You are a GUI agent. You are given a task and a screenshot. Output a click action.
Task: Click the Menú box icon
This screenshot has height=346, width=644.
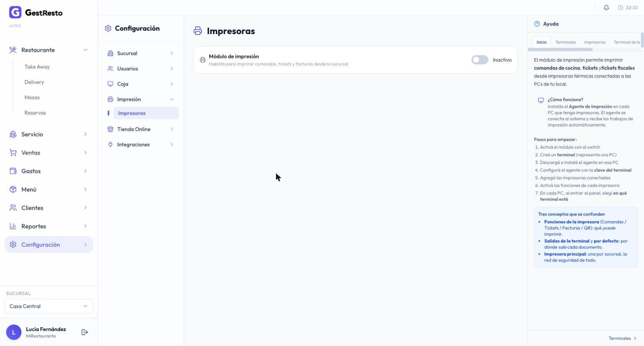pos(13,189)
